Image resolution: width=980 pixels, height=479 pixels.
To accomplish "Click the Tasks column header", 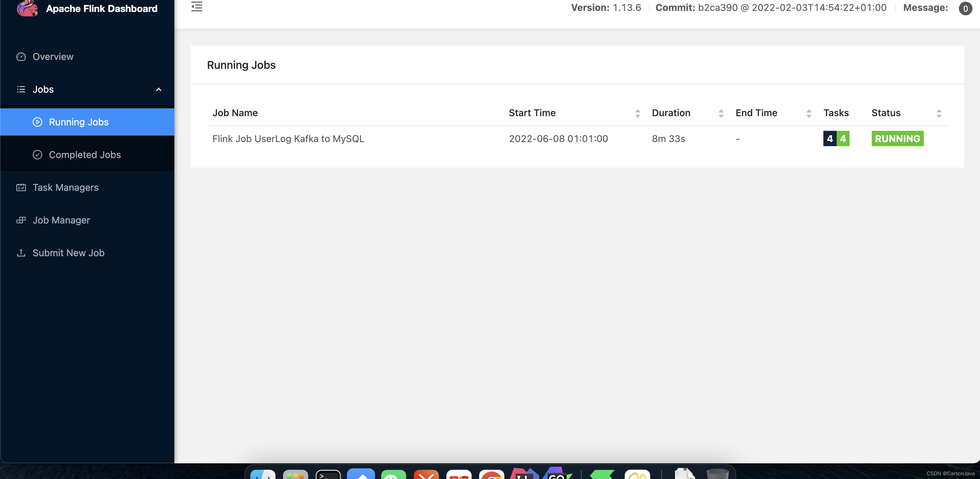I will click(x=836, y=113).
